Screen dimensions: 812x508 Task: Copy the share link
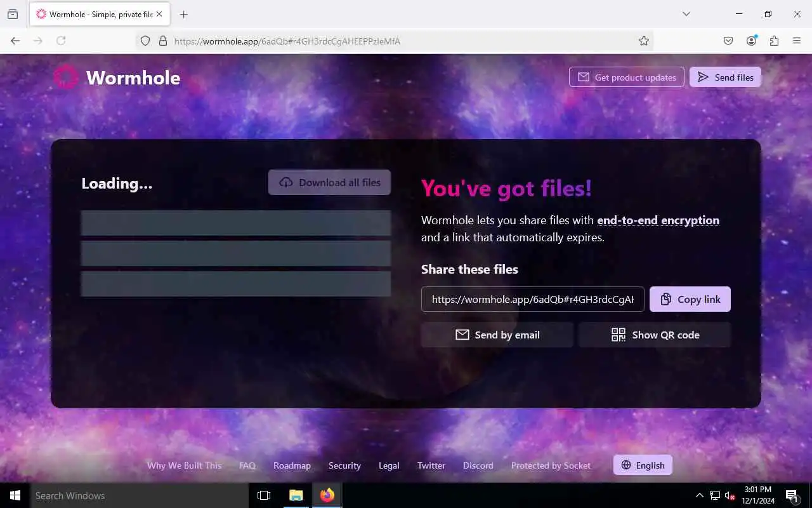[690, 299]
